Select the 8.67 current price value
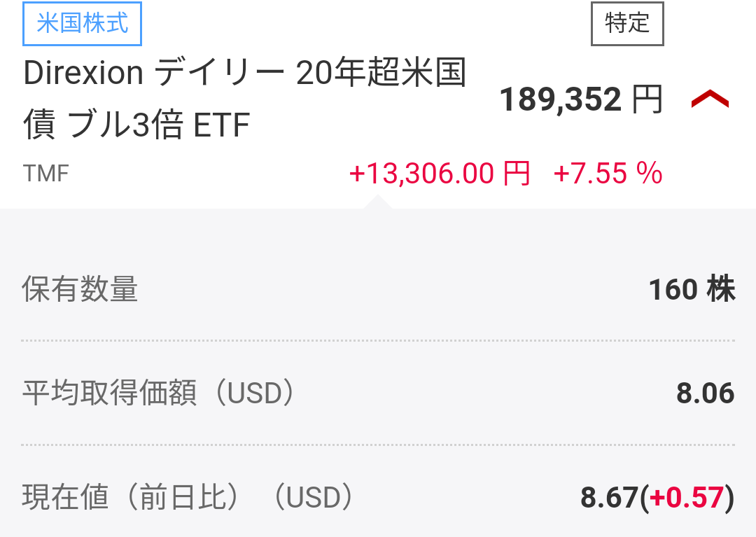 (610, 498)
